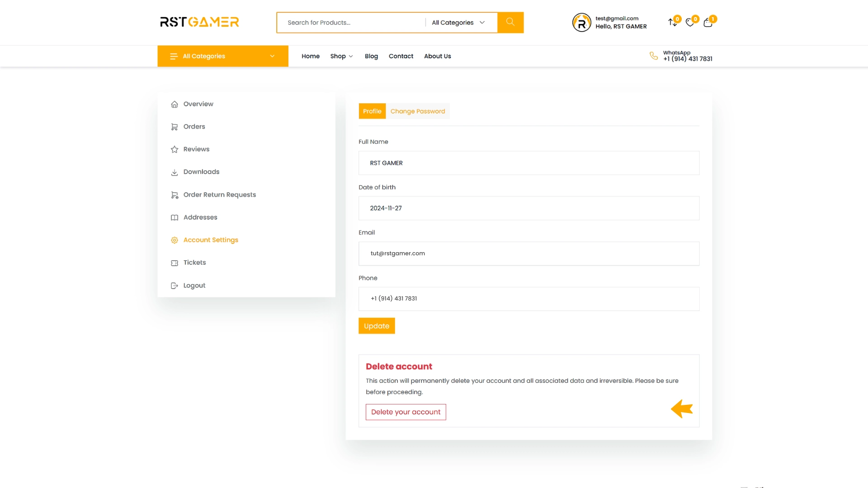Open the Contact page
Viewport: 868px width, 488px height.
click(401, 56)
